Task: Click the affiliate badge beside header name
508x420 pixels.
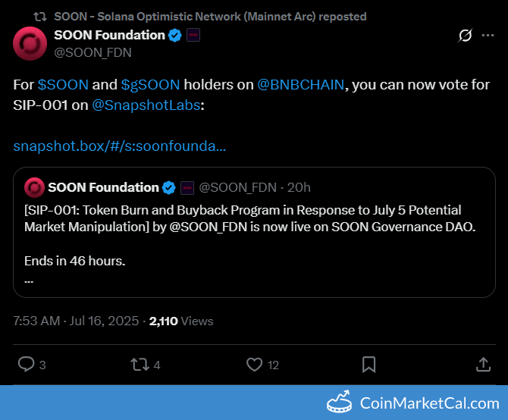Action: pyautogui.click(x=193, y=35)
